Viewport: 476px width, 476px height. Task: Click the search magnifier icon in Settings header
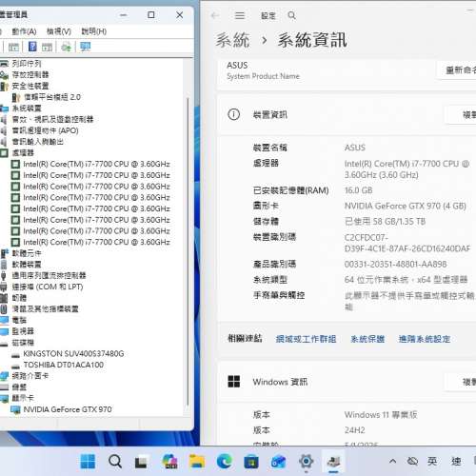[291, 15]
